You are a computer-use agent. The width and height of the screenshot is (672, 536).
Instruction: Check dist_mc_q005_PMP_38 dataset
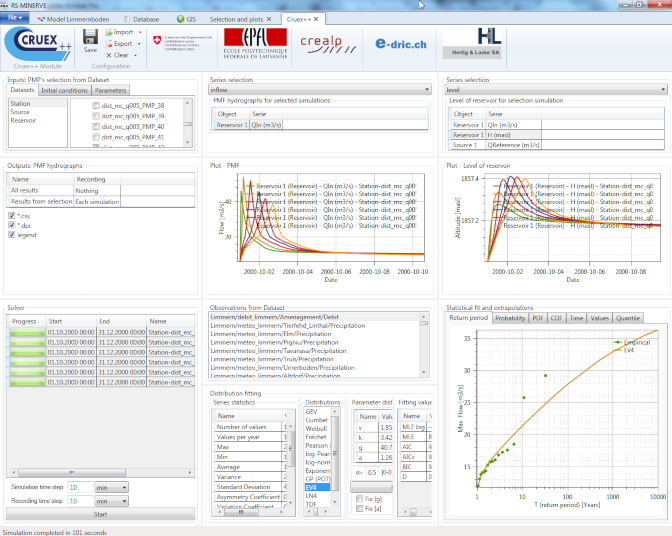[96, 105]
